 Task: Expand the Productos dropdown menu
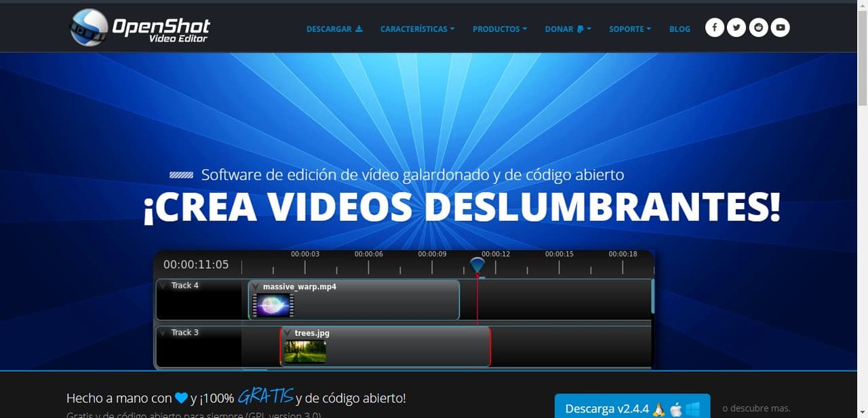(500, 29)
